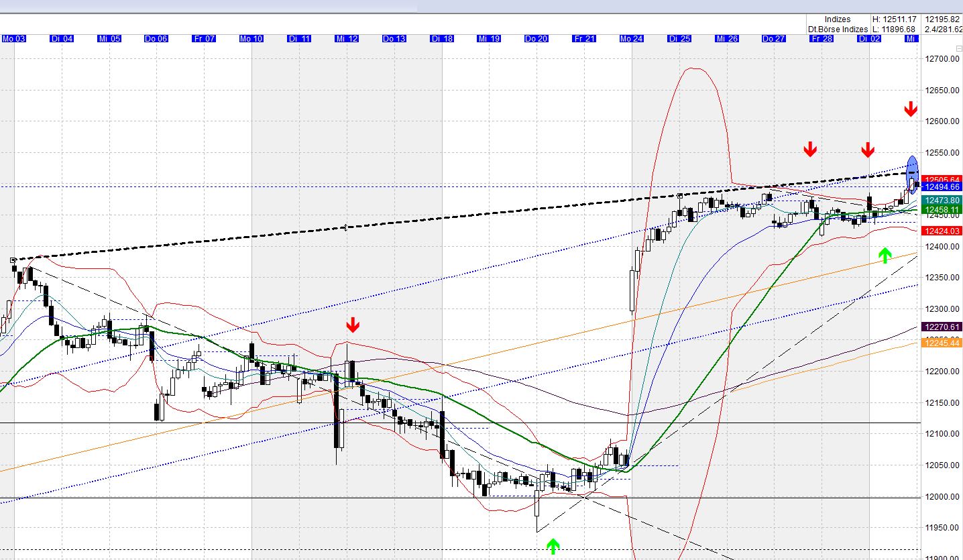Click the "12700.00" price axis label
The height and width of the screenshot is (560, 963).
coord(942,59)
